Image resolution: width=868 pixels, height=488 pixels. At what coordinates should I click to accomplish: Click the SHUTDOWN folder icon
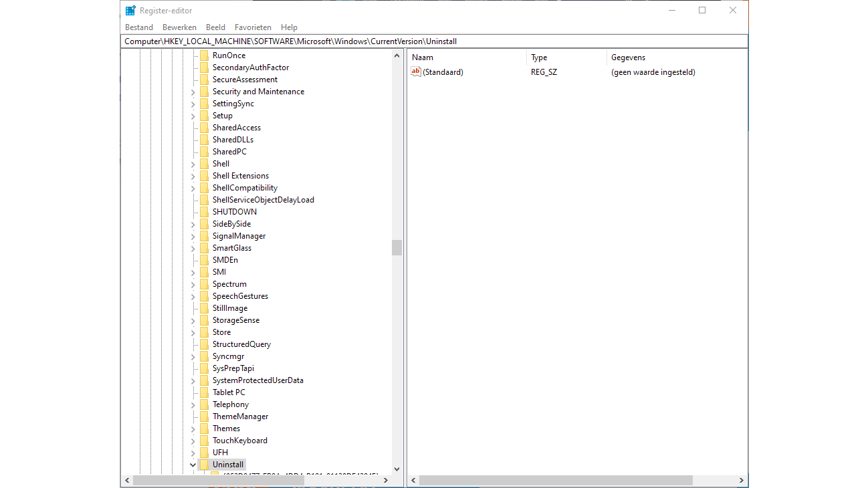pos(205,212)
